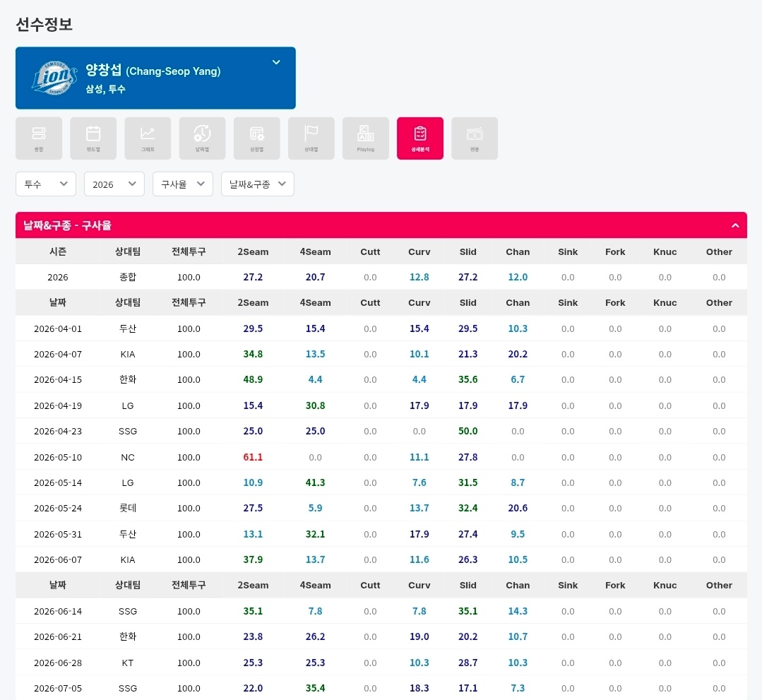
Task: Click the 2026-05-24 date cell
Action: click(58, 508)
